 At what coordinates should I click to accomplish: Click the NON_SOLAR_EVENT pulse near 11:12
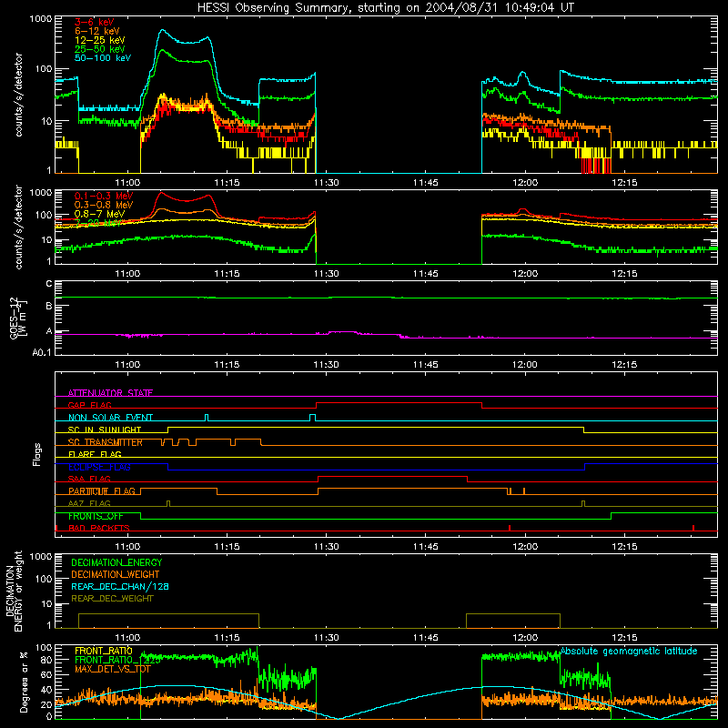click(x=207, y=418)
